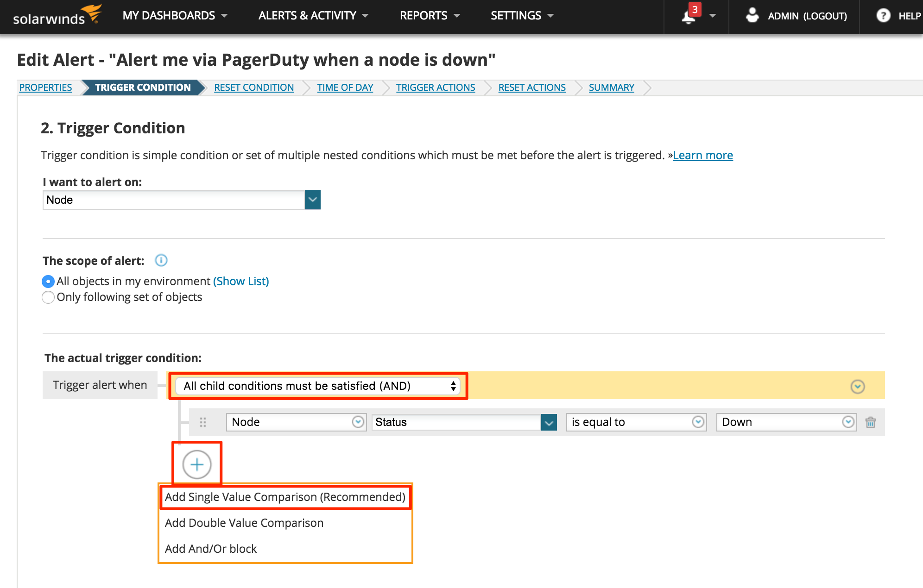Viewport: 923px width, 588px height.
Task: Click the SUMMARY tab
Action: 610,88
